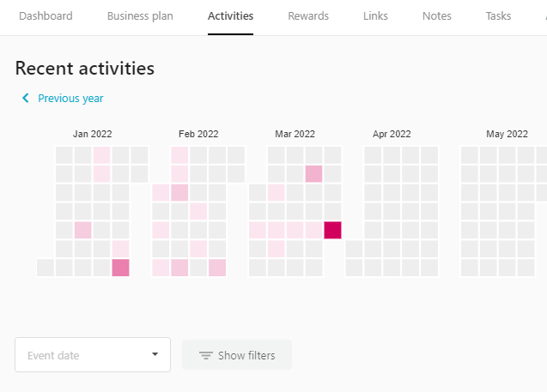The width and height of the screenshot is (547, 392).
Task: Click the Apr 2022 month label
Action: coord(392,134)
